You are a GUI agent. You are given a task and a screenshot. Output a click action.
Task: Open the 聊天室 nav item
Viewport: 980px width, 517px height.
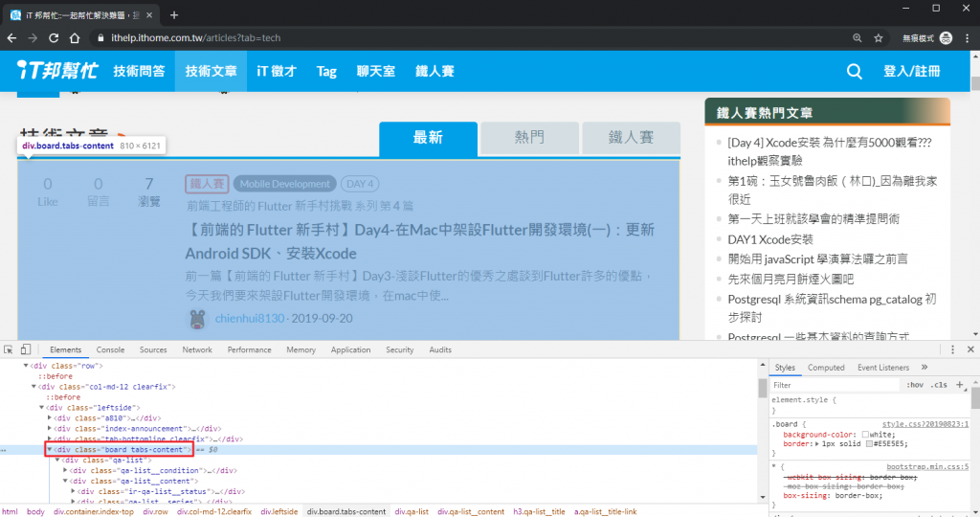375,71
